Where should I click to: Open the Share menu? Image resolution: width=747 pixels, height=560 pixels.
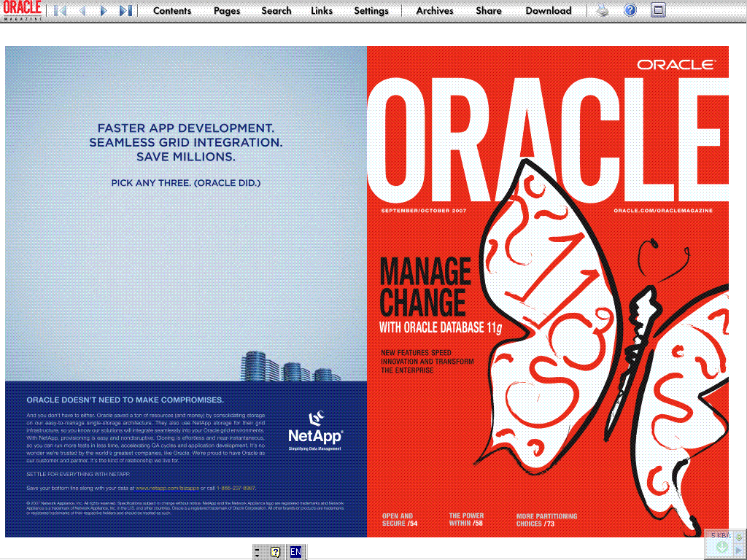(489, 11)
